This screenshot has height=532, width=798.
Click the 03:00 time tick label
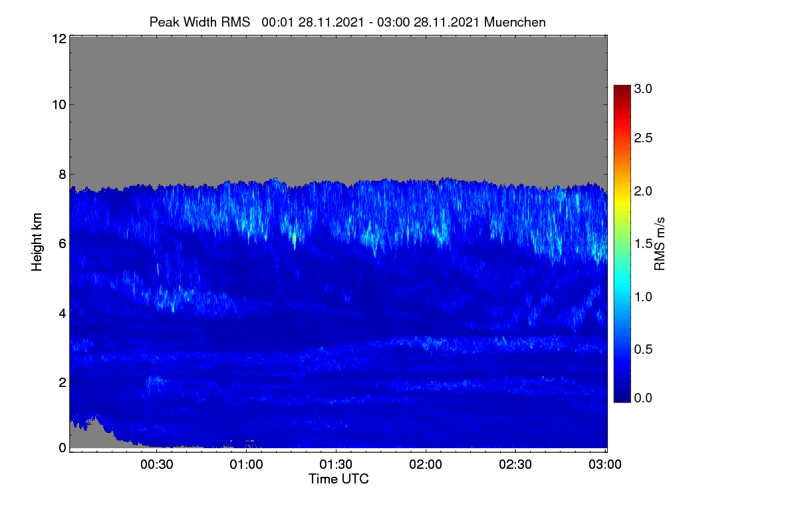[x=604, y=465]
